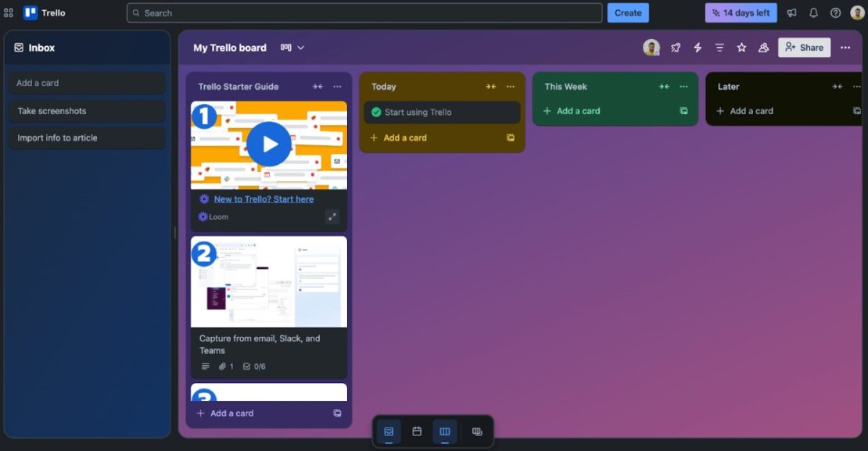Open the help question mark icon
868x451 pixels.
pyautogui.click(x=835, y=13)
